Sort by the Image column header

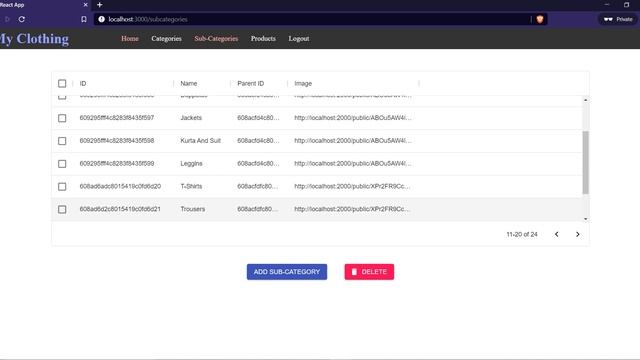point(303,83)
